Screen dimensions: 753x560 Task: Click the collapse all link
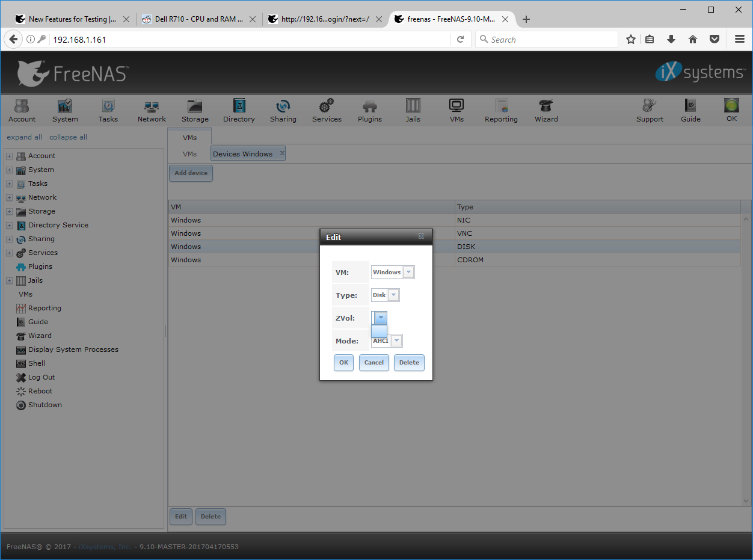[x=68, y=137]
